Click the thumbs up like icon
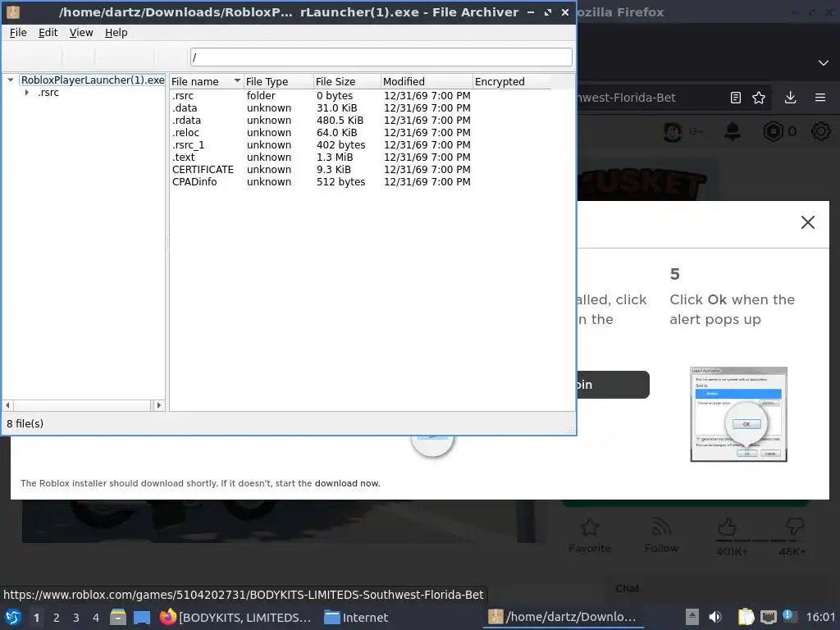The width and height of the screenshot is (840, 630). pyautogui.click(x=727, y=527)
